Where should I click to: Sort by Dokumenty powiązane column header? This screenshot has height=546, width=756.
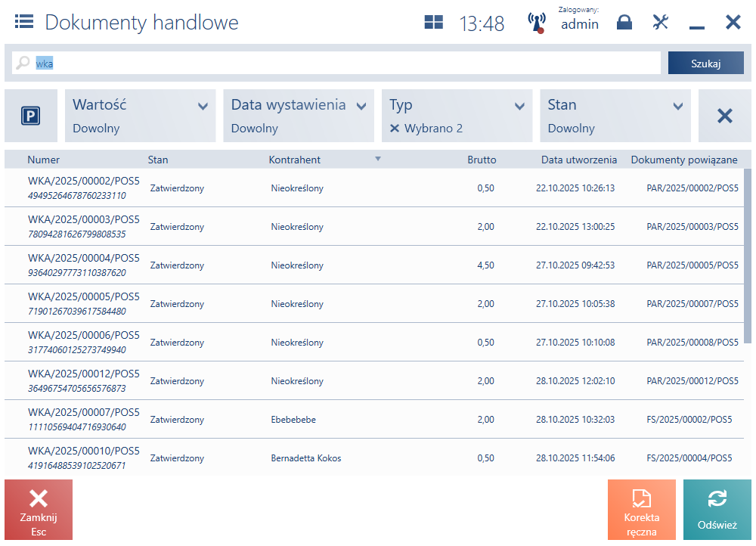pos(684,160)
